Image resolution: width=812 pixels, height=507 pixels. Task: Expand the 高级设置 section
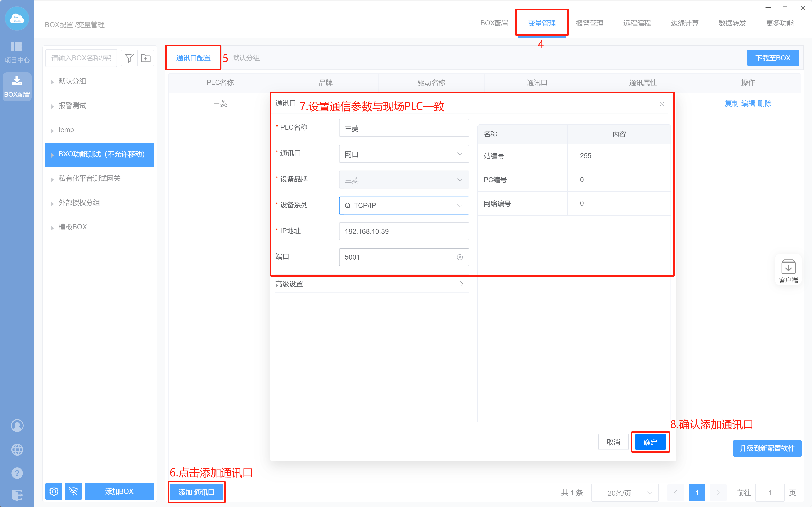click(372, 284)
